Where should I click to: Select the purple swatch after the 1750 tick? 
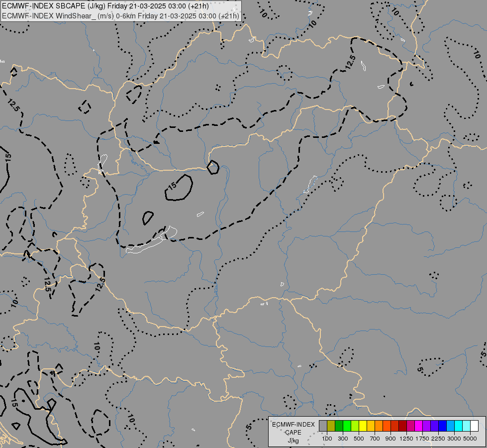click(x=427, y=426)
